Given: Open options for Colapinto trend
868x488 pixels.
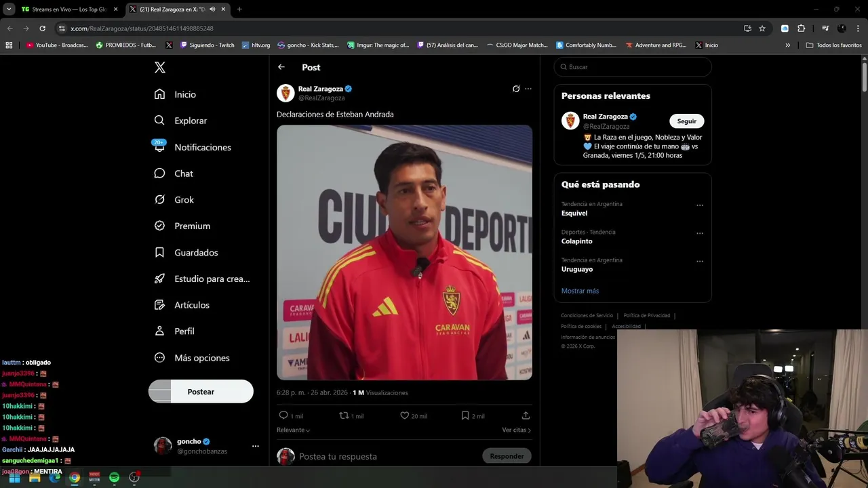Looking at the screenshot, I should [x=700, y=233].
